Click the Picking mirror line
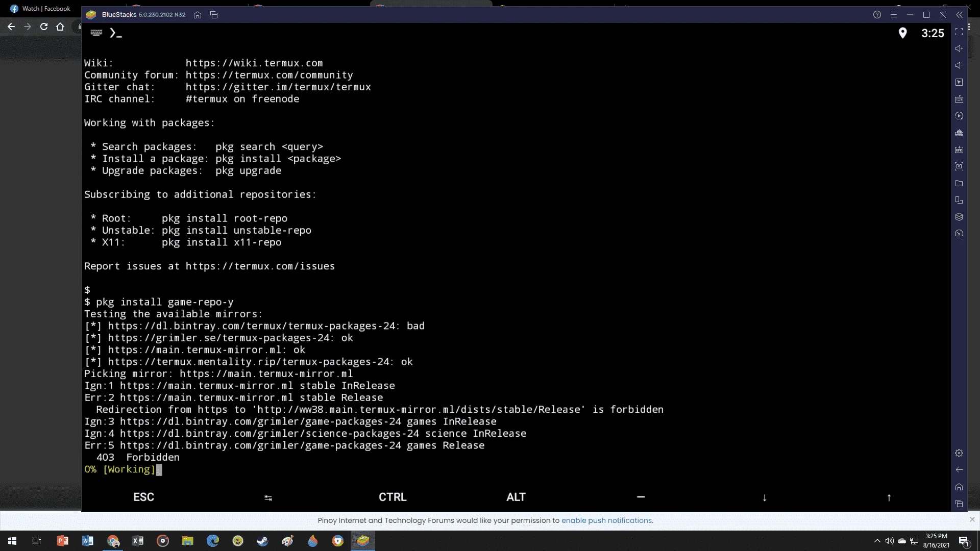The image size is (980, 551). pyautogui.click(x=218, y=374)
